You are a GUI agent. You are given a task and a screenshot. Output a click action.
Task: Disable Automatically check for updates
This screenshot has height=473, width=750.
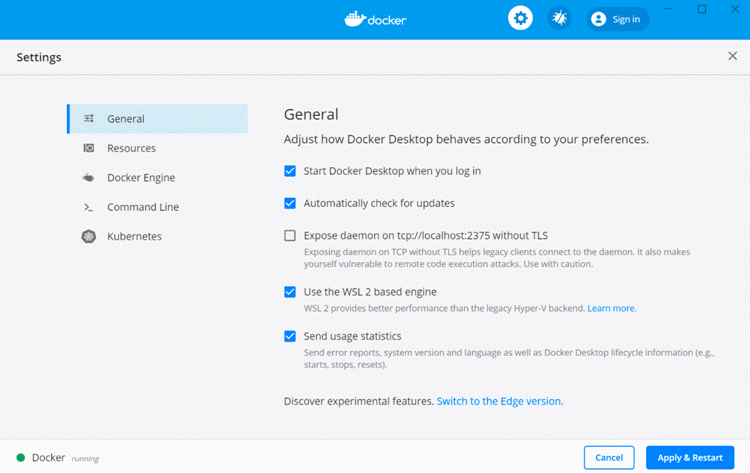[290, 203]
